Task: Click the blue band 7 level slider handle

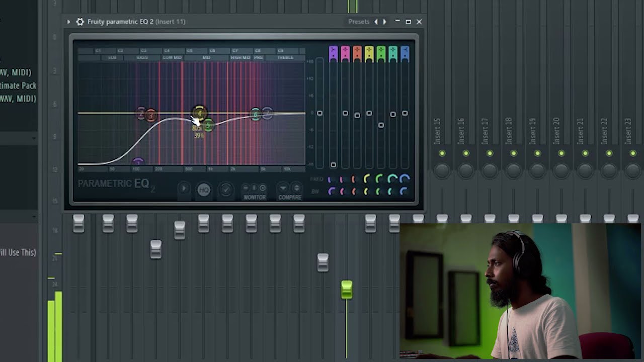Action: (x=405, y=114)
